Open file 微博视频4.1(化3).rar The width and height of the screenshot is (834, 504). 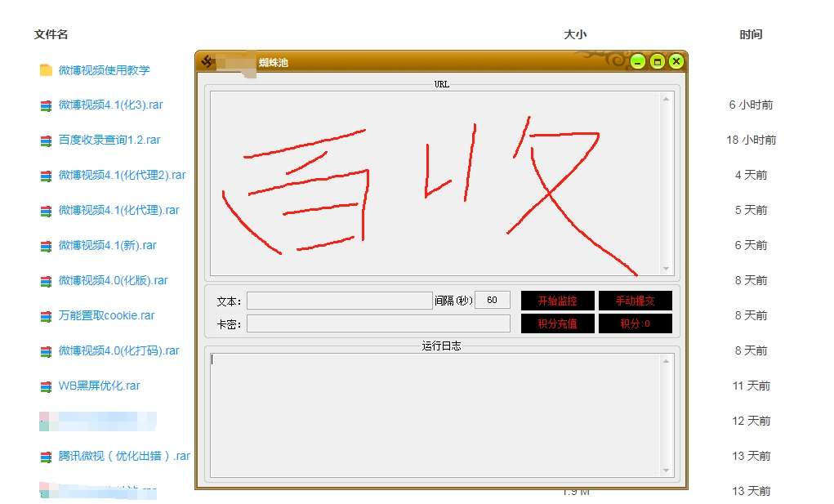click(x=110, y=105)
